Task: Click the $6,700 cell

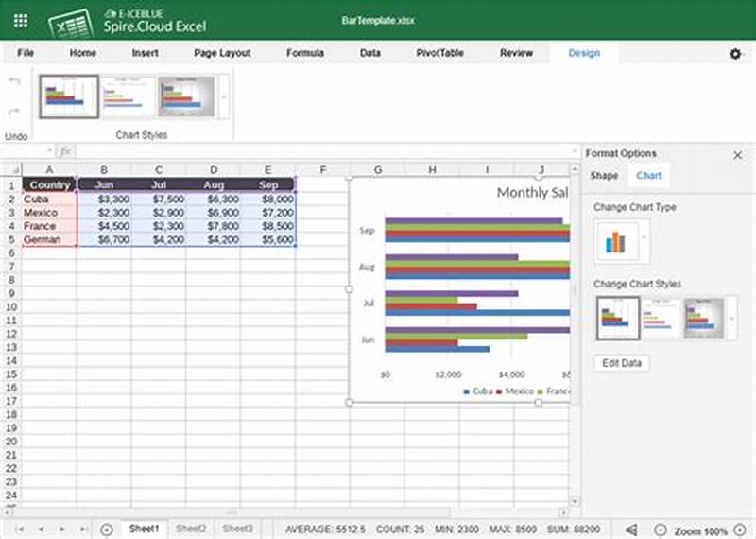Action: pyautogui.click(x=104, y=239)
